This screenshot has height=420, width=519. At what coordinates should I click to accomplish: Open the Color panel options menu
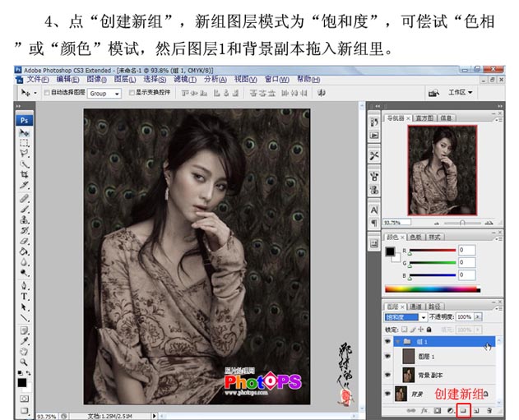tap(498, 238)
